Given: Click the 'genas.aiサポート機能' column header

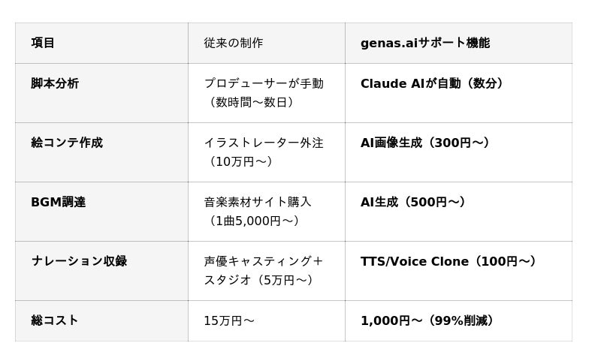Looking at the screenshot, I should pos(424,43).
